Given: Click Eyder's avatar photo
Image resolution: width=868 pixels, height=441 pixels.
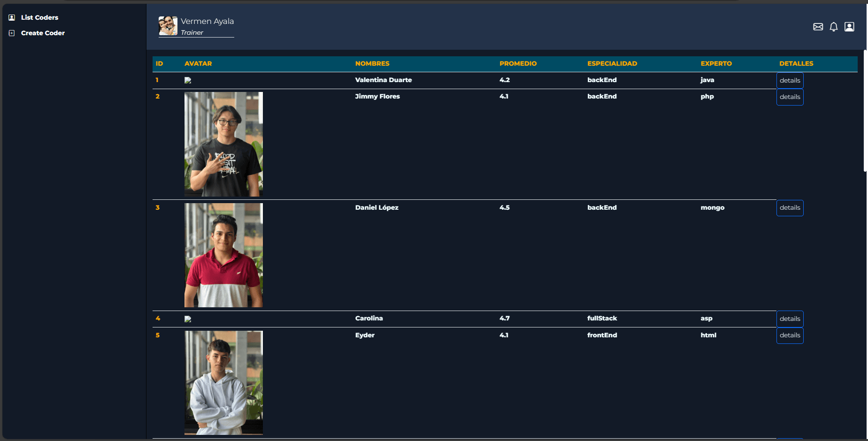Looking at the screenshot, I should click(x=223, y=383).
